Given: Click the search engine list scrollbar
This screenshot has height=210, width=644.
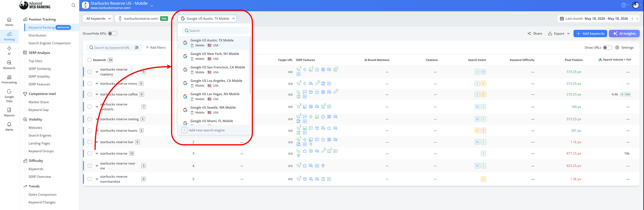Looking at the screenshot, I should click(x=250, y=66).
